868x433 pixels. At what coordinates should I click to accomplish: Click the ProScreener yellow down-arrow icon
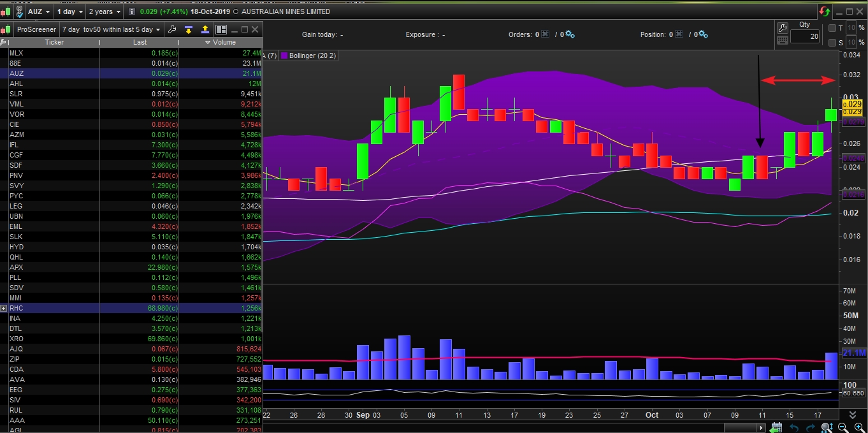189,29
